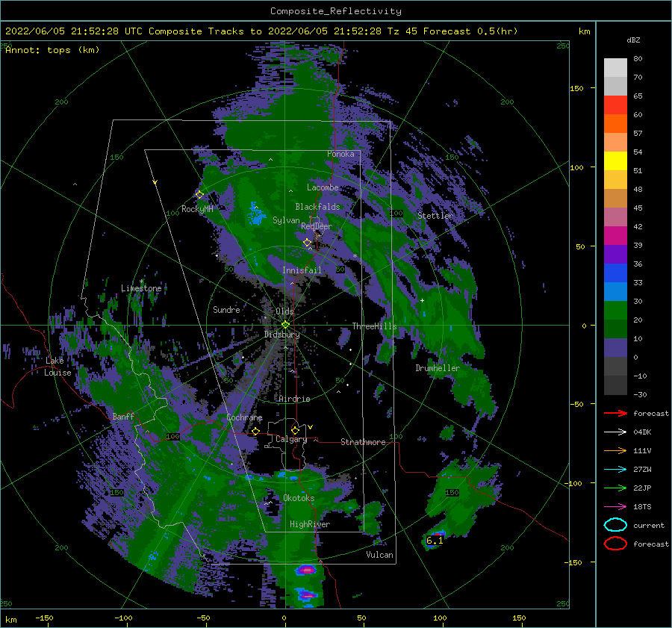Click the red 60-65 dBZ color swatch
Screen dimensions: 672x628
pos(615,105)
